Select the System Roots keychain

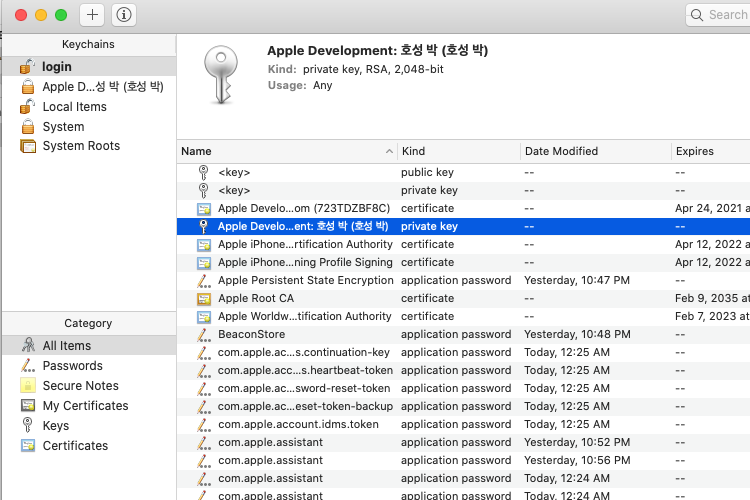89,146
